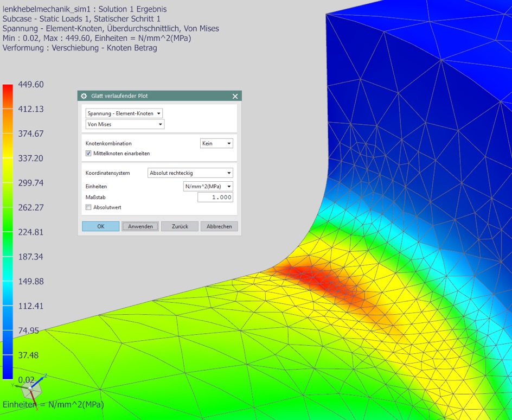Click the Anwenden button
This screenshot has height=420, width=512.
140,226
